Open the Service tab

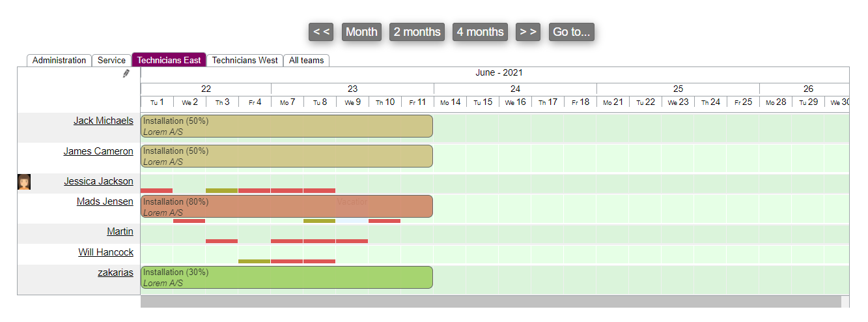tap(111, 60)
